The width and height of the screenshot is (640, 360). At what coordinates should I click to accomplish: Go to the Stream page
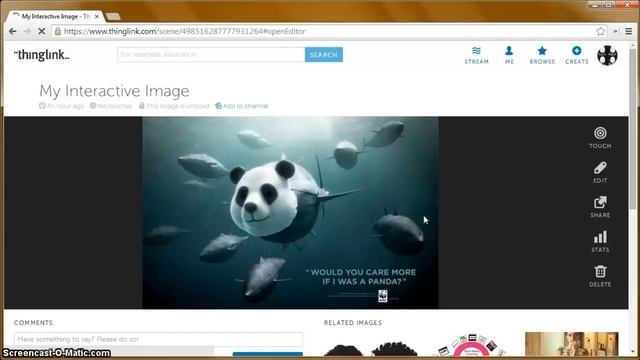[476, 55]
